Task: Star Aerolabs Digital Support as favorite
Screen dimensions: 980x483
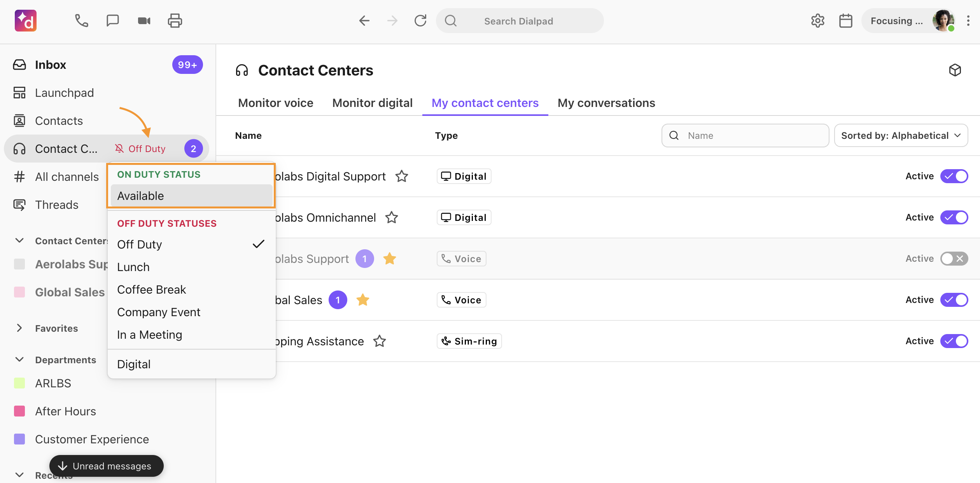Action: tap(402, 176)
